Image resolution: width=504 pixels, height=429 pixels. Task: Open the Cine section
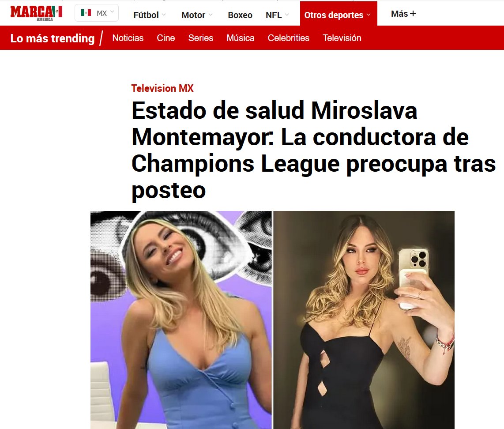(x=166, y=38)
